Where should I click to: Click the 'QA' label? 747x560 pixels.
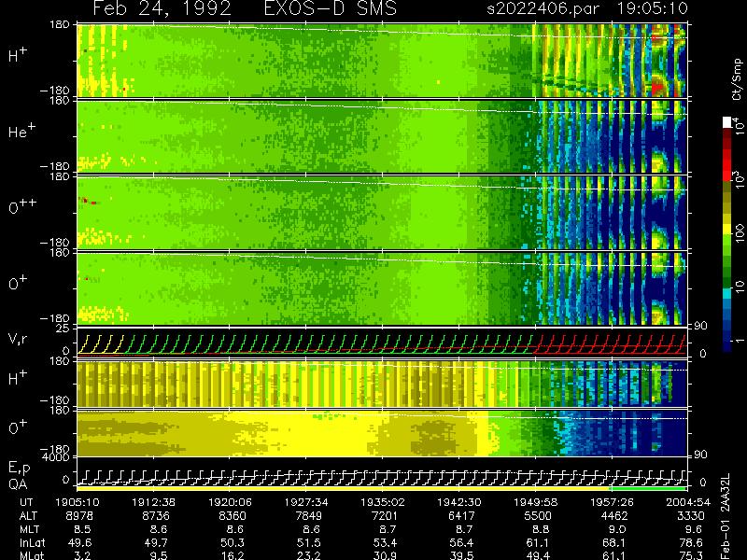[x=18, y=484]
